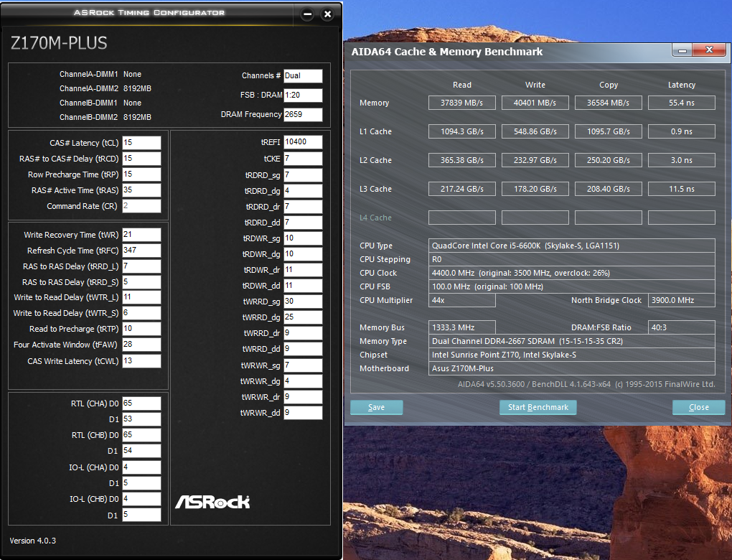Close the ASRock Timing Configurator window

coord(328,14)
